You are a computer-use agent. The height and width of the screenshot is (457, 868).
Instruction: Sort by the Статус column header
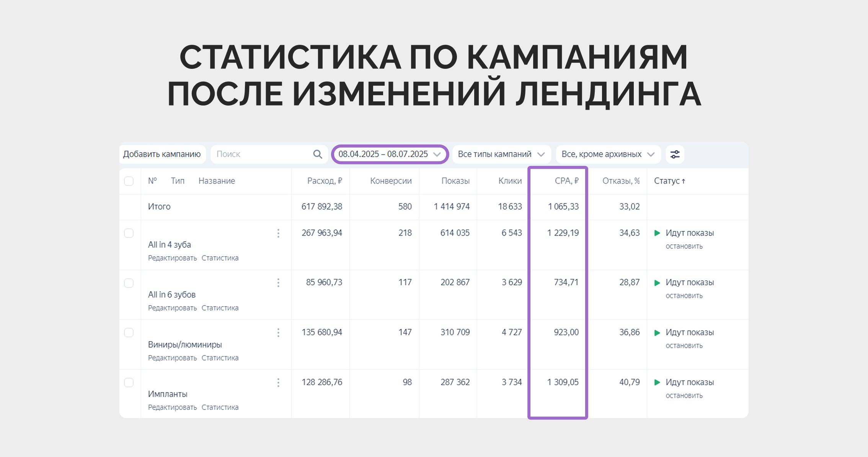pyautogui.click(x=669, y=181)
